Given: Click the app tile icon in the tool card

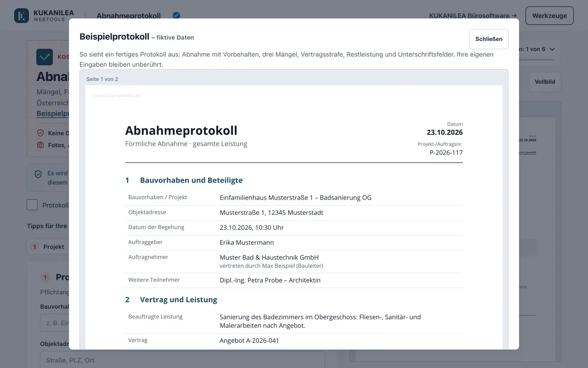Looking at the screenshot, I should click(x=45, y=57).
